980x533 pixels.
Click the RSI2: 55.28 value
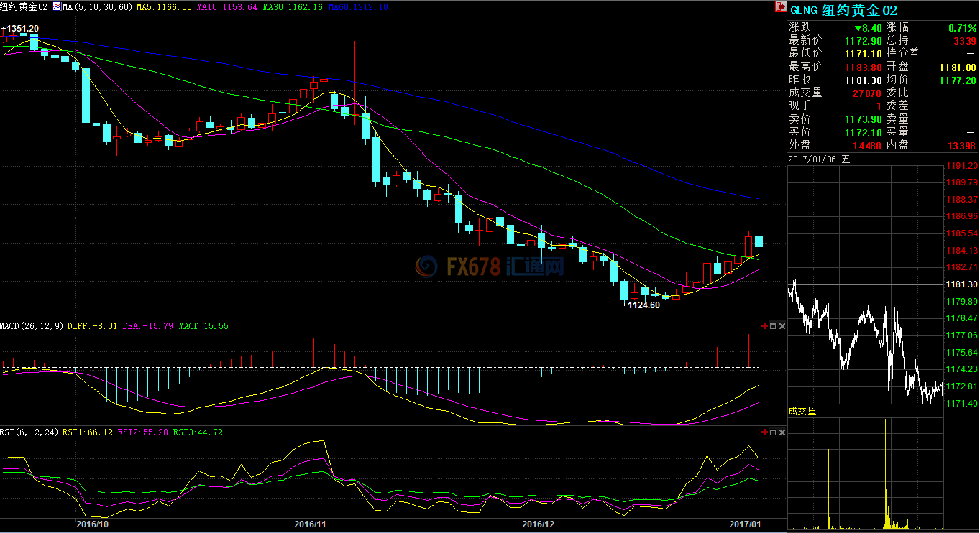click(143, 432)
